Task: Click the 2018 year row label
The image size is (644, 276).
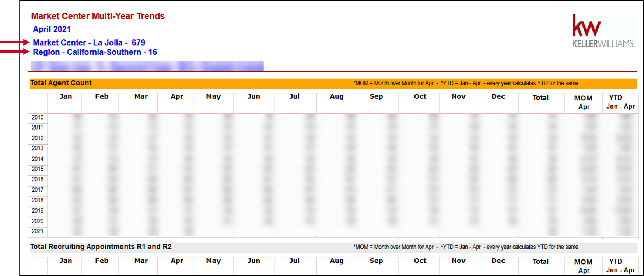Action: (x=38, y=201)
